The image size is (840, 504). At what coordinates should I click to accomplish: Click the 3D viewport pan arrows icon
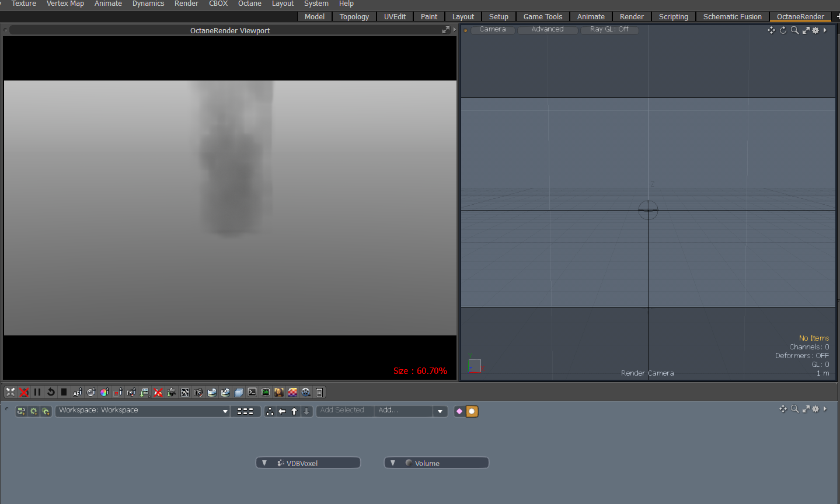[772, 30]
